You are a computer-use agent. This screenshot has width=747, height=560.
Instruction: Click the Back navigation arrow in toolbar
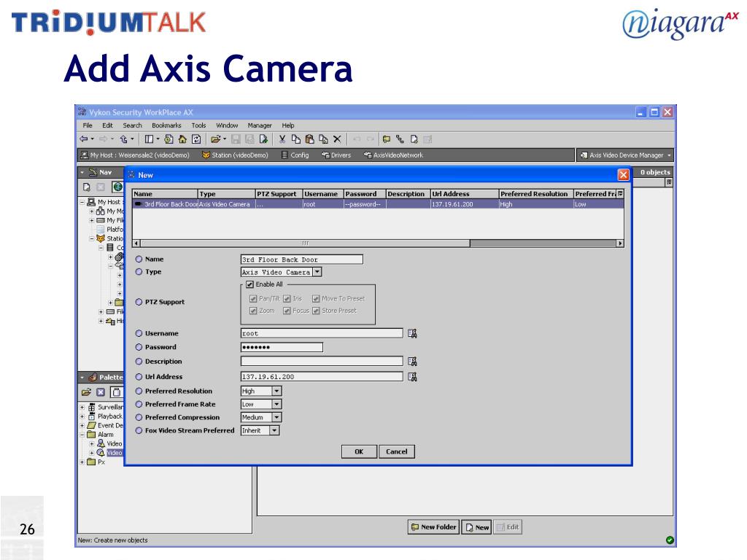tap(84, 139)
